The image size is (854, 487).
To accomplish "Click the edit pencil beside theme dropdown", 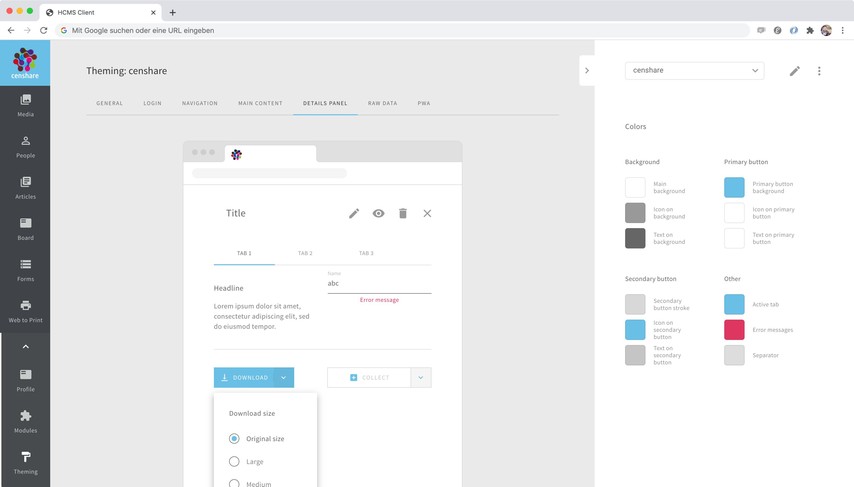I will pyautogui.click(x=795, y=71).
